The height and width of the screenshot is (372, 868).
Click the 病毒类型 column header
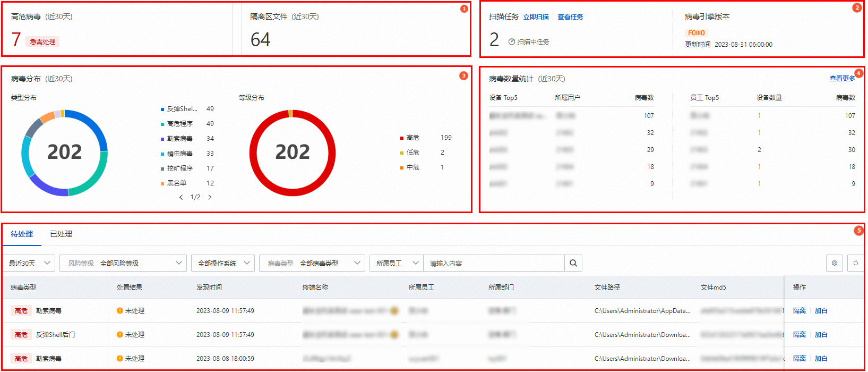point(23,287)
